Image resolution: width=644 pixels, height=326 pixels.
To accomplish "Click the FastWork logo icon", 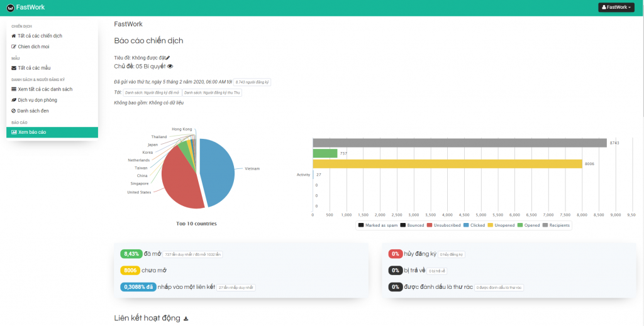I will (x=11, y=8).
